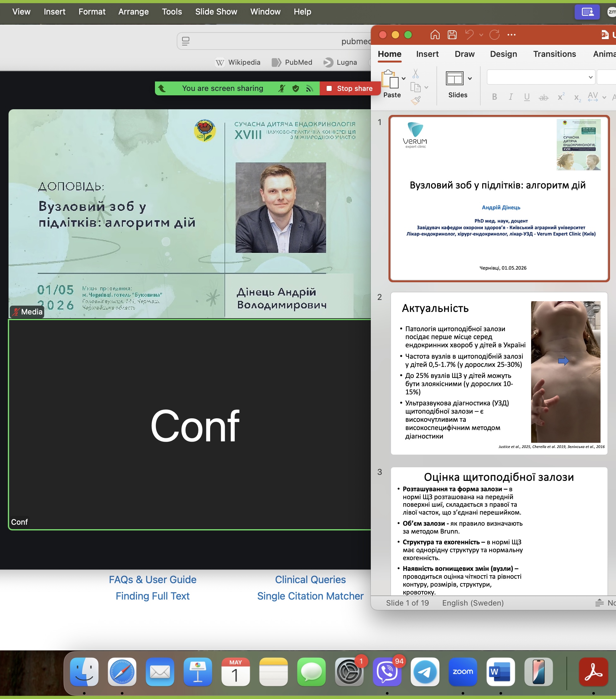Viewport: 616px width, 699px height.
Task: Click the Home icon in PowerPoint title bar
Action: 435,34
